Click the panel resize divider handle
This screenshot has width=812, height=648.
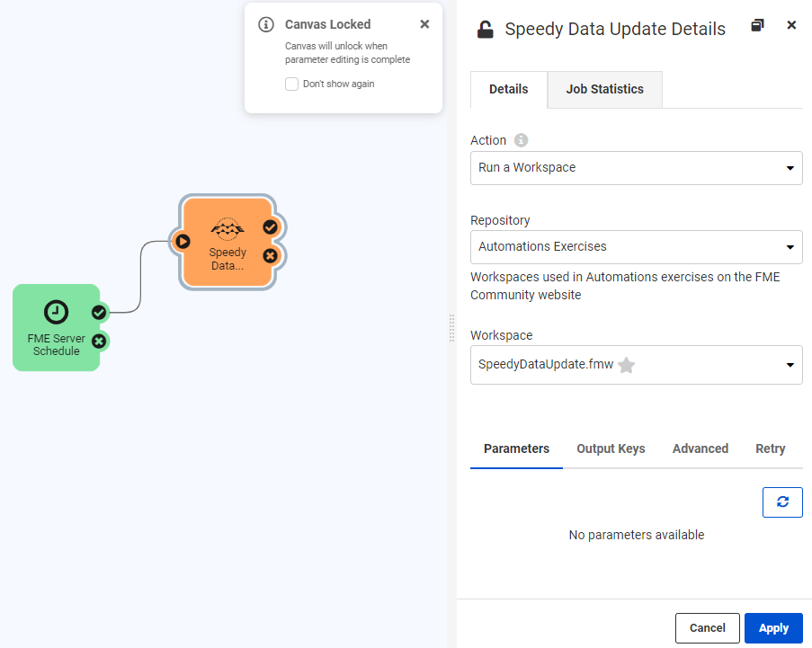click(x=451, y=328)
